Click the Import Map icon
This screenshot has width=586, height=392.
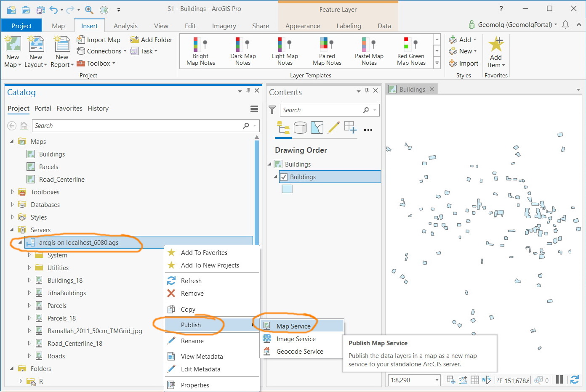coord(81,40)
